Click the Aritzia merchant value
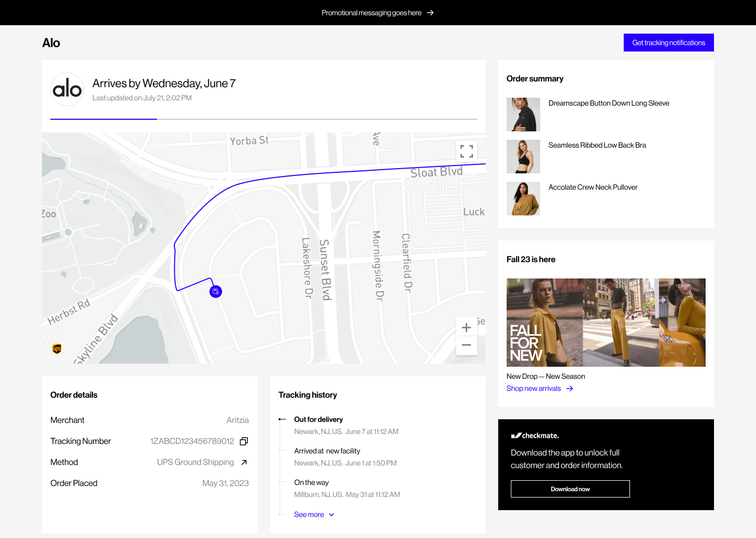 [x=238, y=420]
